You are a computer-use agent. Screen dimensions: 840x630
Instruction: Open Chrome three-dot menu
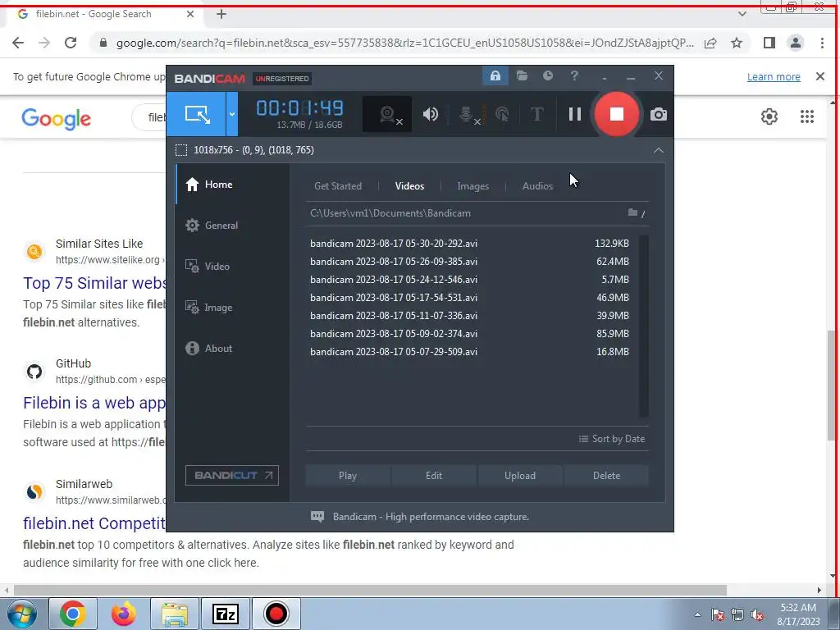pyautogui.click(x=822, y=43)
